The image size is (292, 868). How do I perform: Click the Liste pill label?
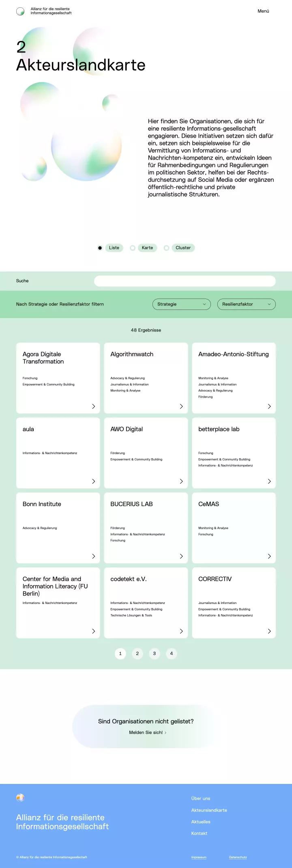click(x=114, y=248)
